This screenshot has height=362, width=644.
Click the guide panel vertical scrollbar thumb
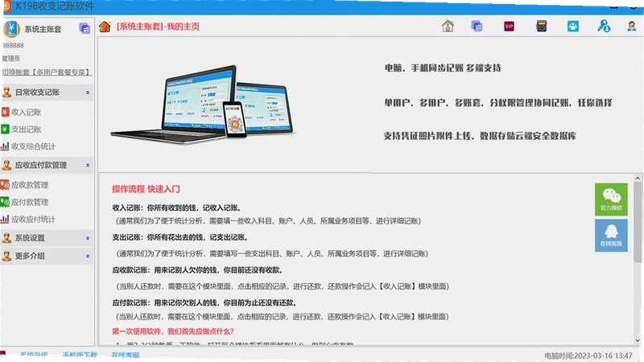click(x=638, y=223)
